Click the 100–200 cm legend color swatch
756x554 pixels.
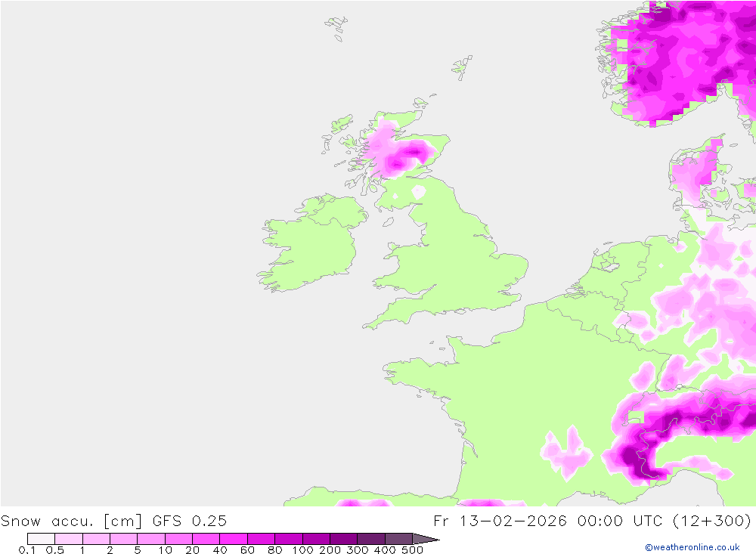(x=316, y=539)
